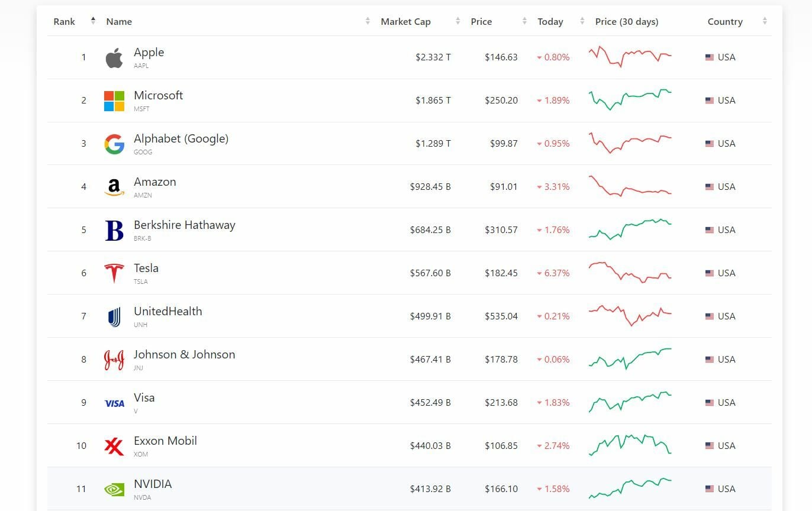Sort table by Rank column arrows
Viewport: 812px width, 511px height.
click(x=93, y=21)
